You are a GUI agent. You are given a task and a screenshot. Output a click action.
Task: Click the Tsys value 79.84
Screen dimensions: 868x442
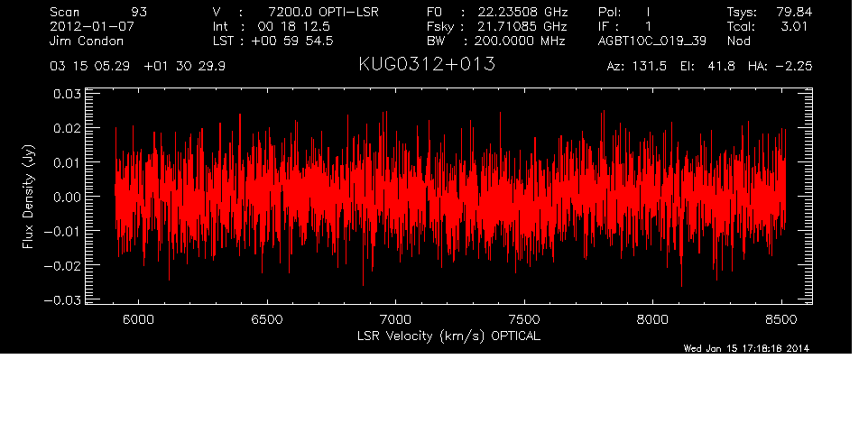[794, 12]
